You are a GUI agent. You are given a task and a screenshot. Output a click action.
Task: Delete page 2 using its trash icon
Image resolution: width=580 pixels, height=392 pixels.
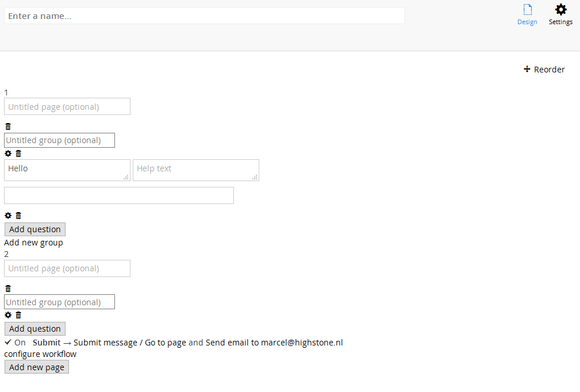pos(8,289)
